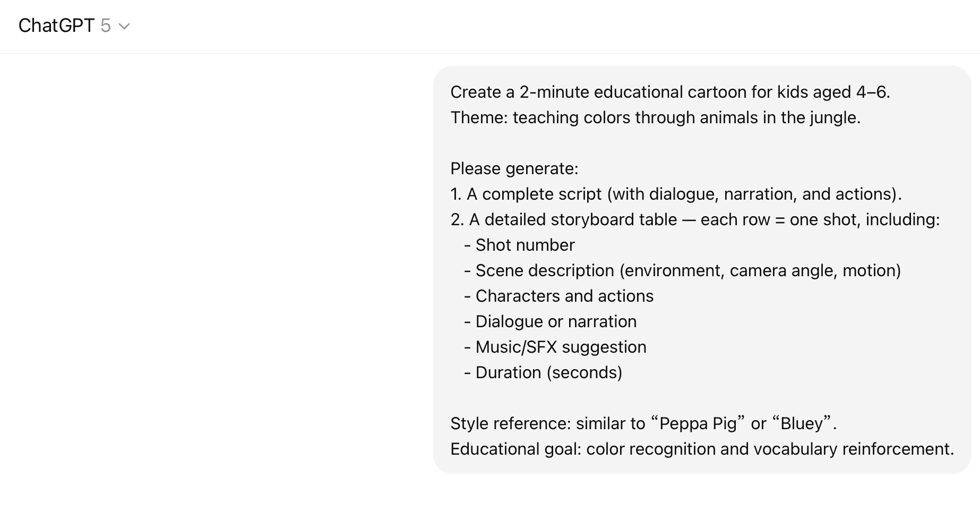Click the '- Characters and actions' bullet
980x511 pixels.
point(558,296)
